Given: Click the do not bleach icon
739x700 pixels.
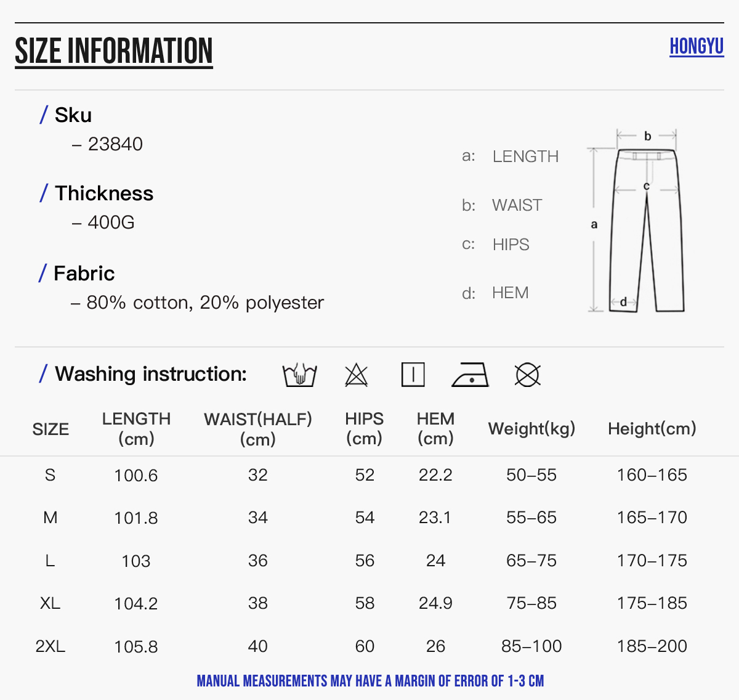Looking at the screenshot, I should tap(356, 375).
